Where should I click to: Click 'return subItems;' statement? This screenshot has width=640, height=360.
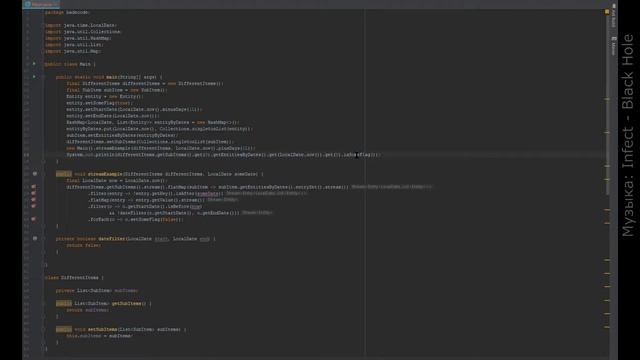point(88,310)
